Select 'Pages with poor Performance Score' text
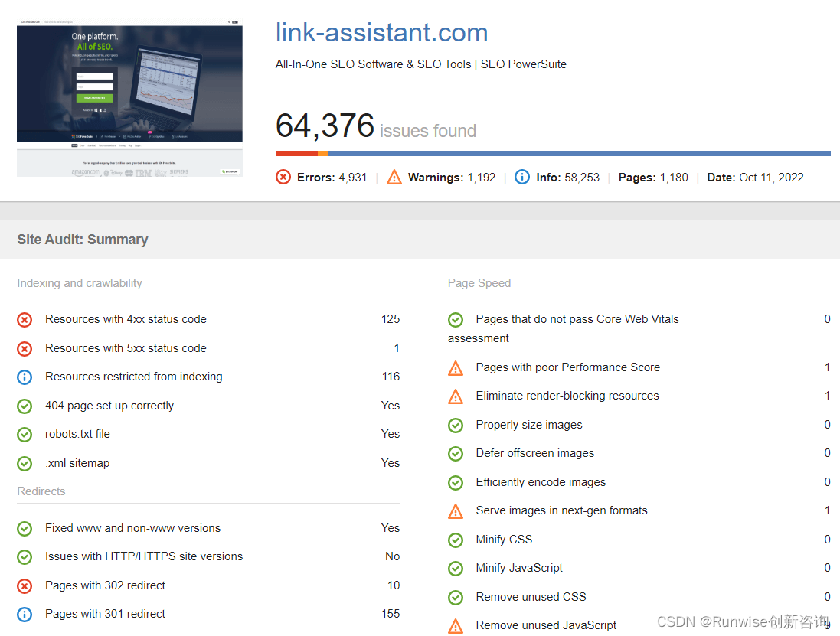Screen dimensions: 840x636 tap(568, 367)
